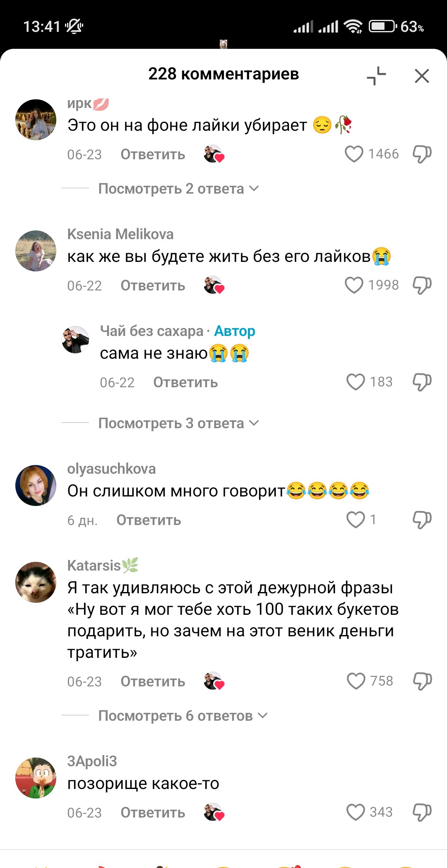This screenshot has width=447, height=868.
Task: Expand 3 replies under Ksenia's thread
Action: click(178, 423)
